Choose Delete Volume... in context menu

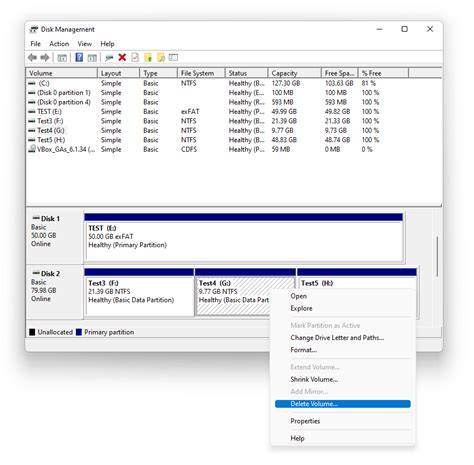point(343,404)
